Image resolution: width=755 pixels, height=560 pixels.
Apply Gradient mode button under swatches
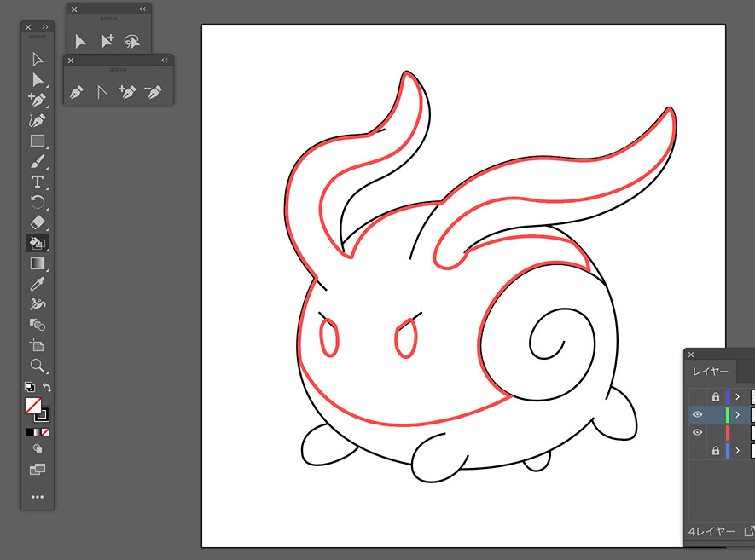pos(37,432)
